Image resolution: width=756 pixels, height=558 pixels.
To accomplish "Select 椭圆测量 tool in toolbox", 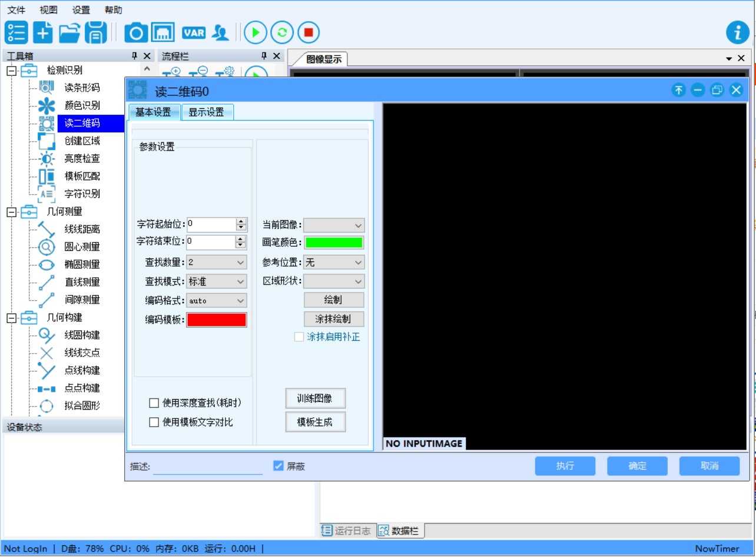I will 82,264.
